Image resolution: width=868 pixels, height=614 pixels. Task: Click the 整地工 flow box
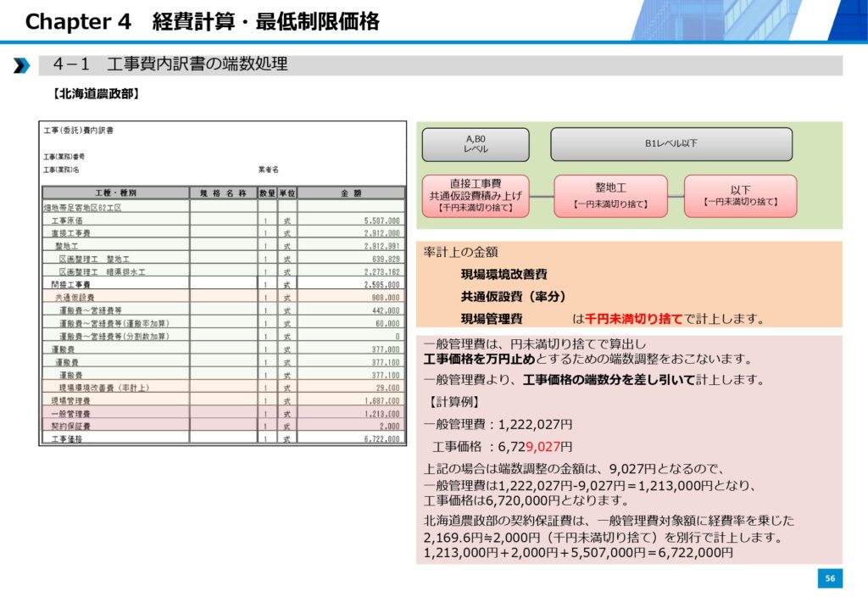[610, 195]
